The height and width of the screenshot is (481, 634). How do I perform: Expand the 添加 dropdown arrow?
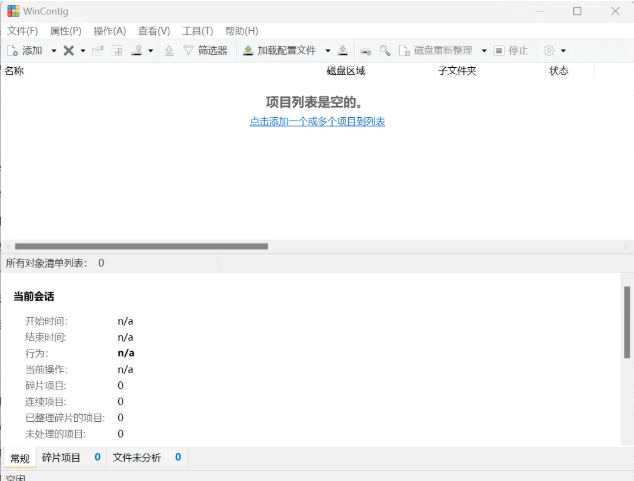coord(53,51)
